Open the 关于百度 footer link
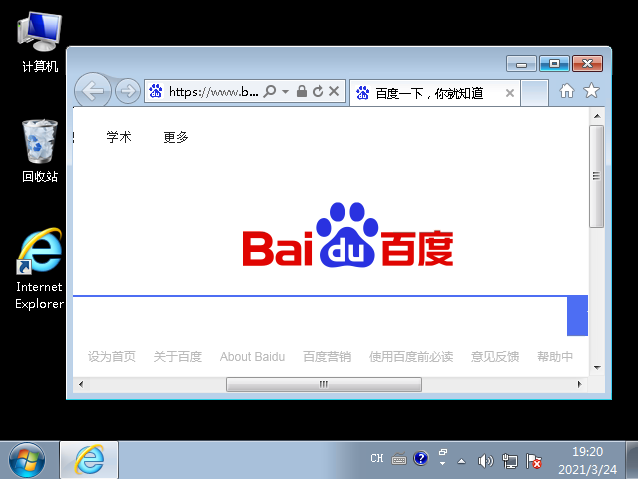 pos(177,357)
